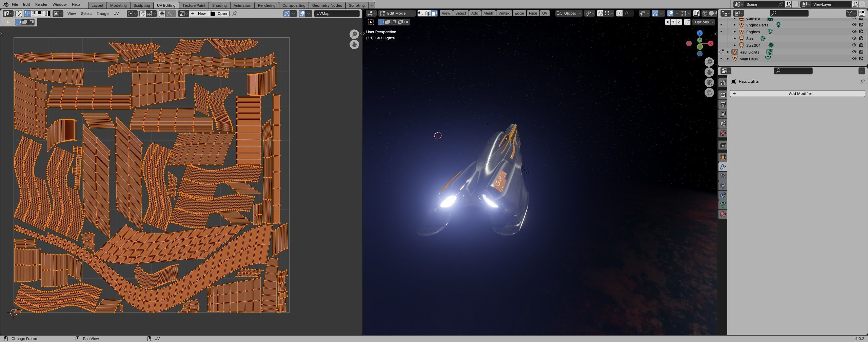Click the UVMap name field
The height and width of the screenshot is (342, 868).
[x=337, y=14]
